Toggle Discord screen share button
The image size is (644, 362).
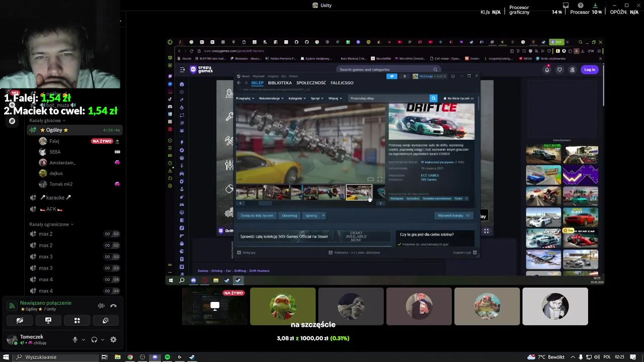[48, 320]
